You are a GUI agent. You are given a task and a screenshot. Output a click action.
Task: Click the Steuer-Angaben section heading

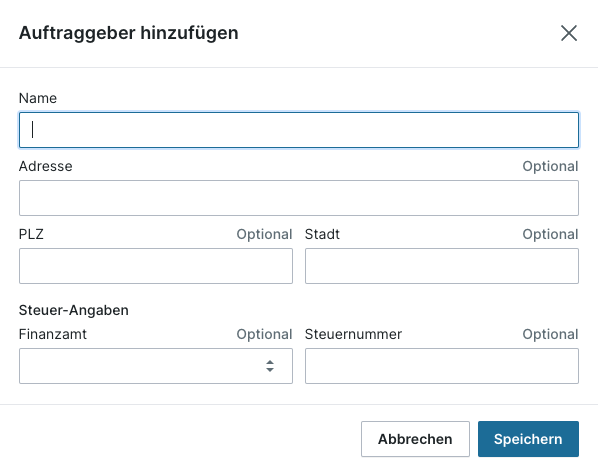[x=74, y=310]
